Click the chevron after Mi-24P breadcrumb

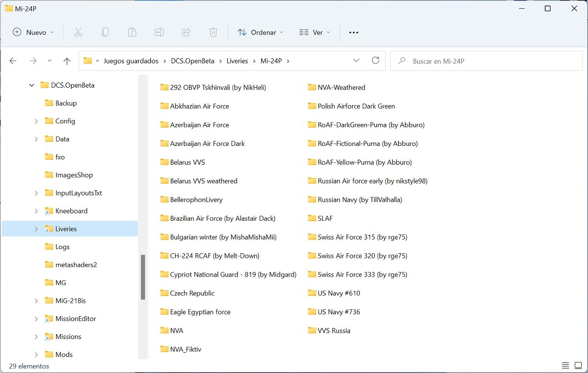point(288,61)
